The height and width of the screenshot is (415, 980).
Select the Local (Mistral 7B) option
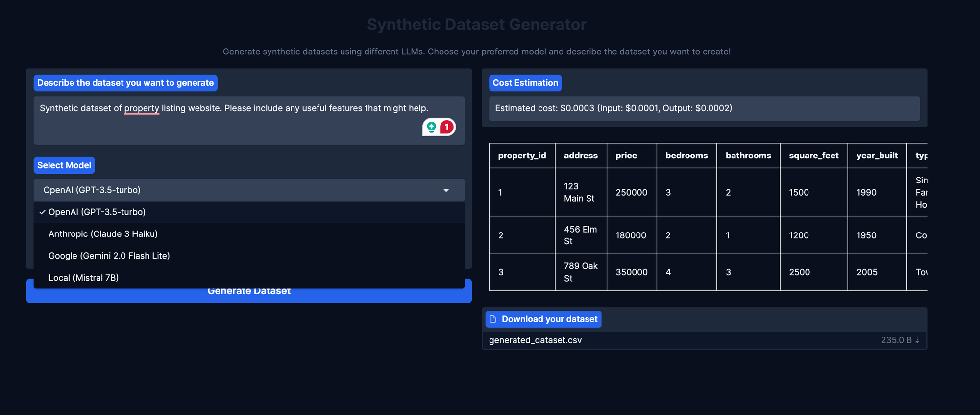coord(249,278)
